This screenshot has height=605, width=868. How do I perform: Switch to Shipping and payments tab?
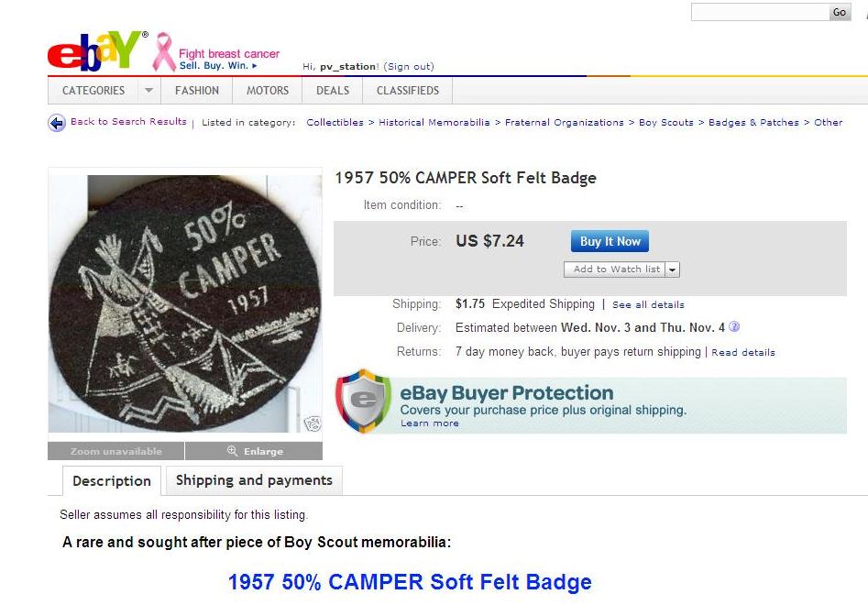point(254,480)
